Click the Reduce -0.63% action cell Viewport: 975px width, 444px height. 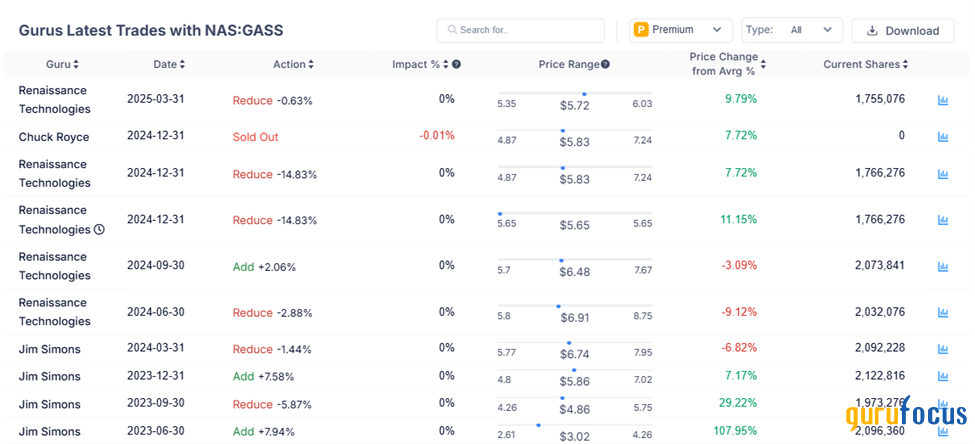click(x=272, y=100)
